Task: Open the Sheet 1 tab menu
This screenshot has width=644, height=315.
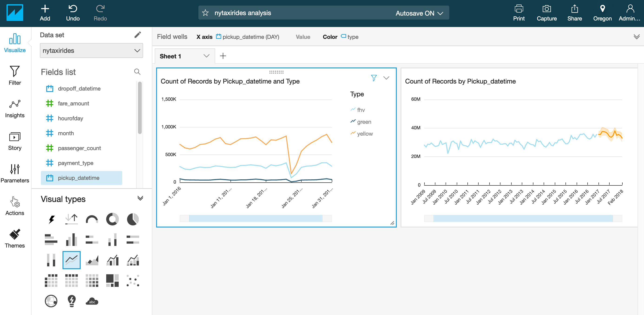Action: pos(207,56)
